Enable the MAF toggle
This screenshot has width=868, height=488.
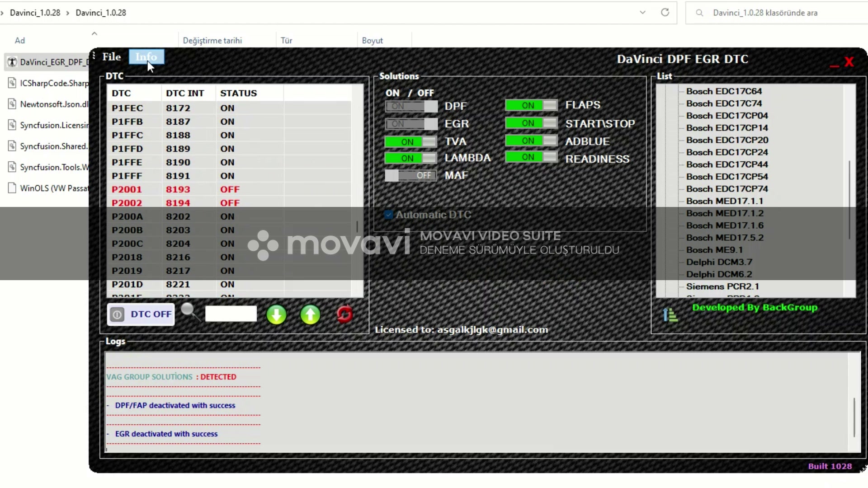(x=410, y=175)
